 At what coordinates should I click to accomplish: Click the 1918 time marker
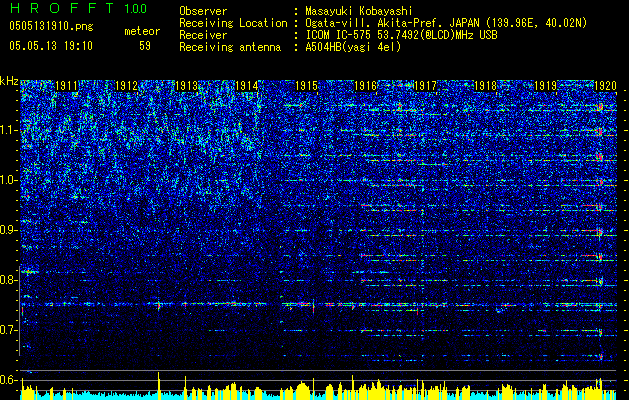coord(486,86)
